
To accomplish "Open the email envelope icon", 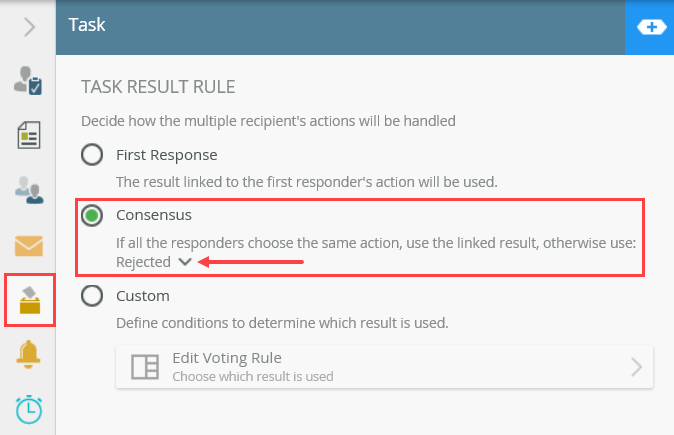I will (29, 245).
